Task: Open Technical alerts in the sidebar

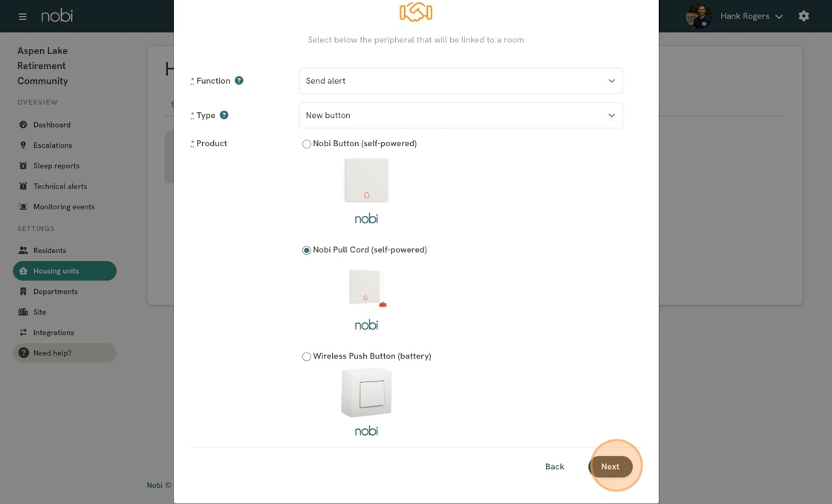Action: (59, 186)
